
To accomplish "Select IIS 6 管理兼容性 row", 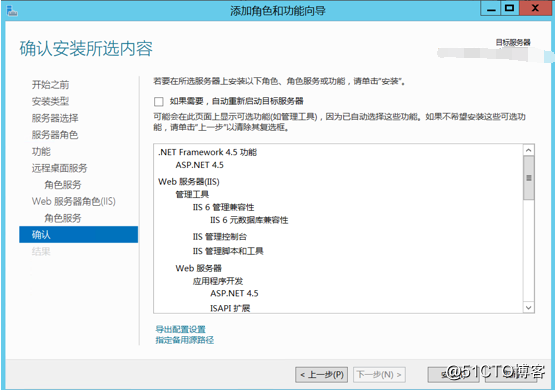I will pos(223,207).
